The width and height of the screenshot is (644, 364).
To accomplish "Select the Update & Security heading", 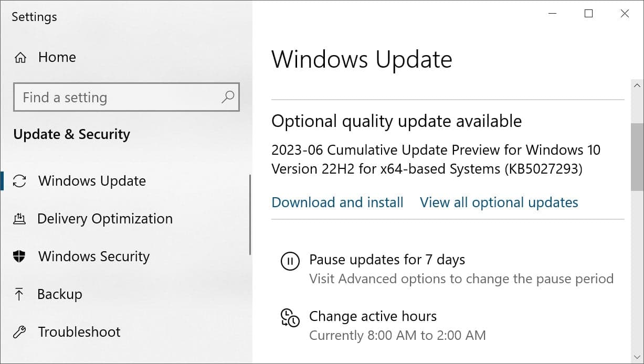I will point(71,134).
